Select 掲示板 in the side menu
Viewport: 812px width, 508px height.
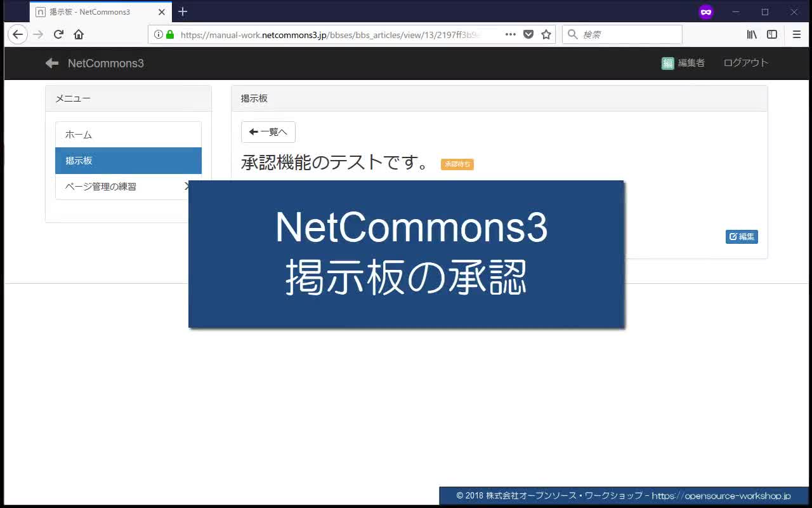point(128,161)
